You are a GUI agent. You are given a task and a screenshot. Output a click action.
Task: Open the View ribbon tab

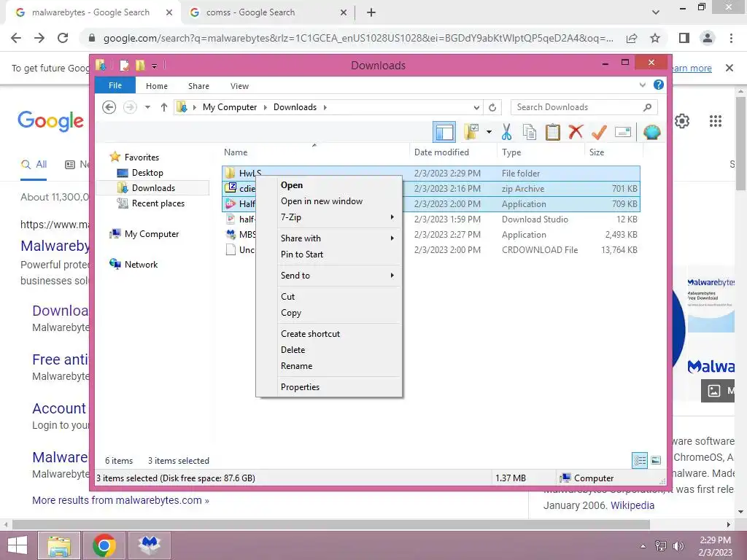[x=239, y=86]
